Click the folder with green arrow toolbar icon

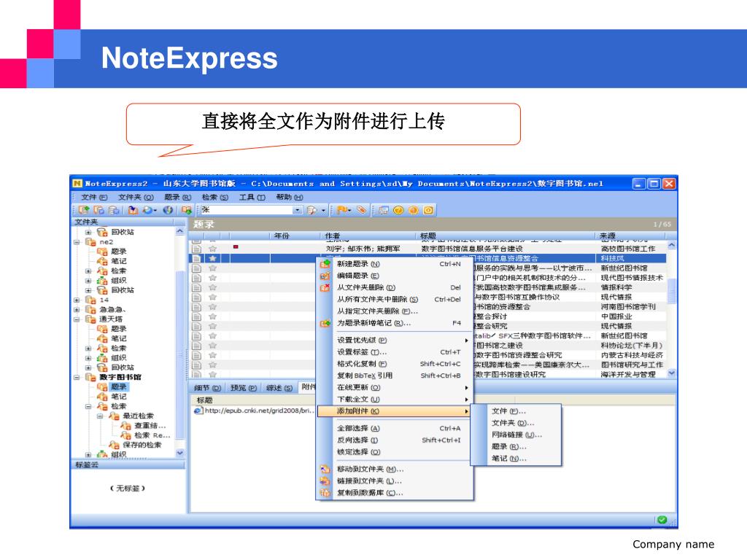pyautogui.click(x=186, y=210)
